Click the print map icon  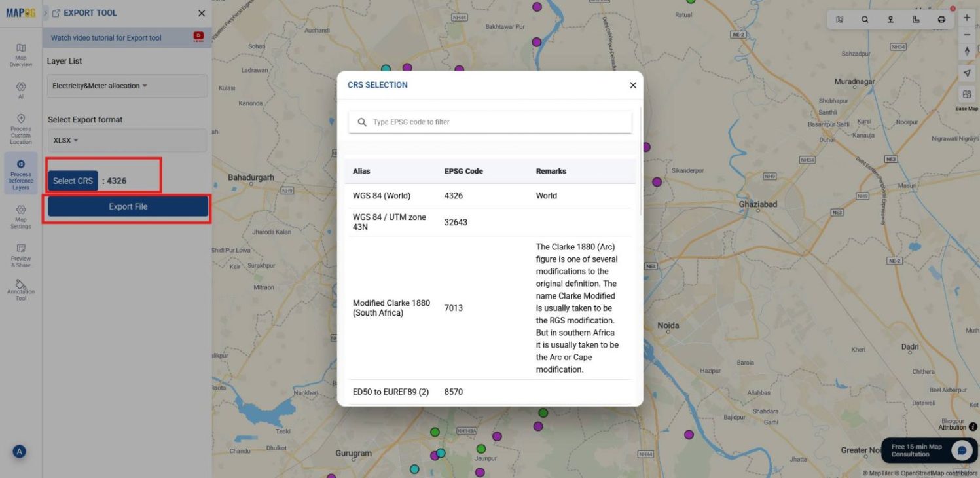(941, 20)
